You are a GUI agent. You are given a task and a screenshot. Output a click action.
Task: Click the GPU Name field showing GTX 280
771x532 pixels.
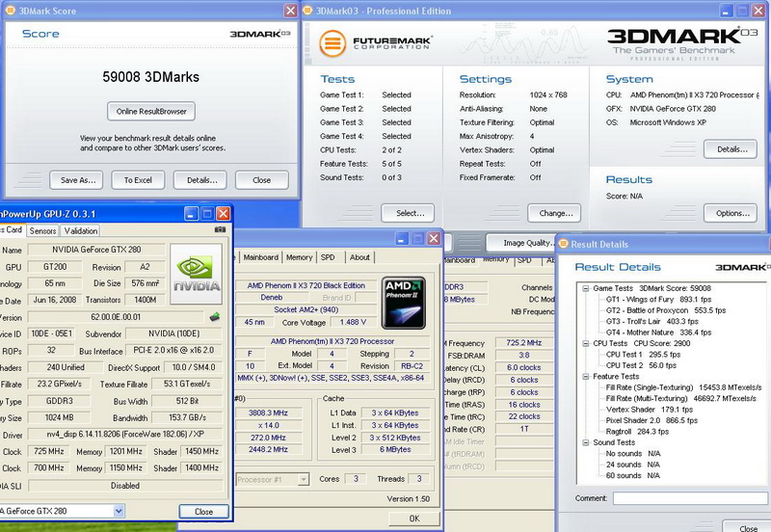(96, 250)
